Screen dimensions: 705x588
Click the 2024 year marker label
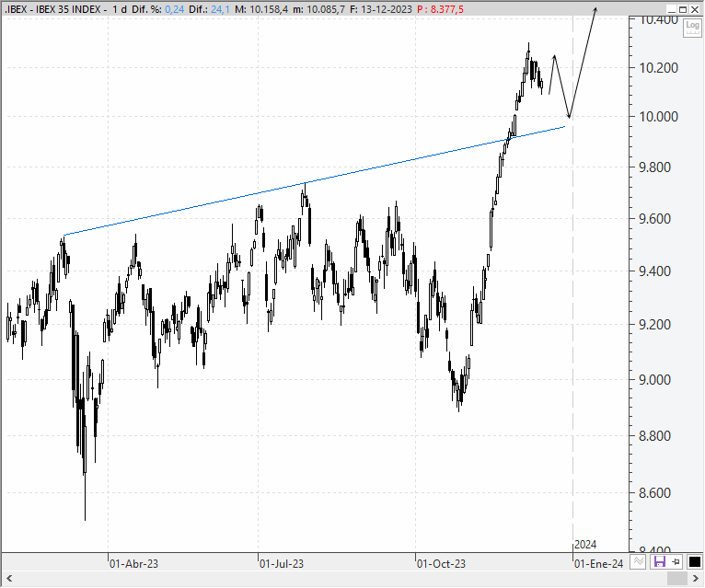(x=585, y=545)
